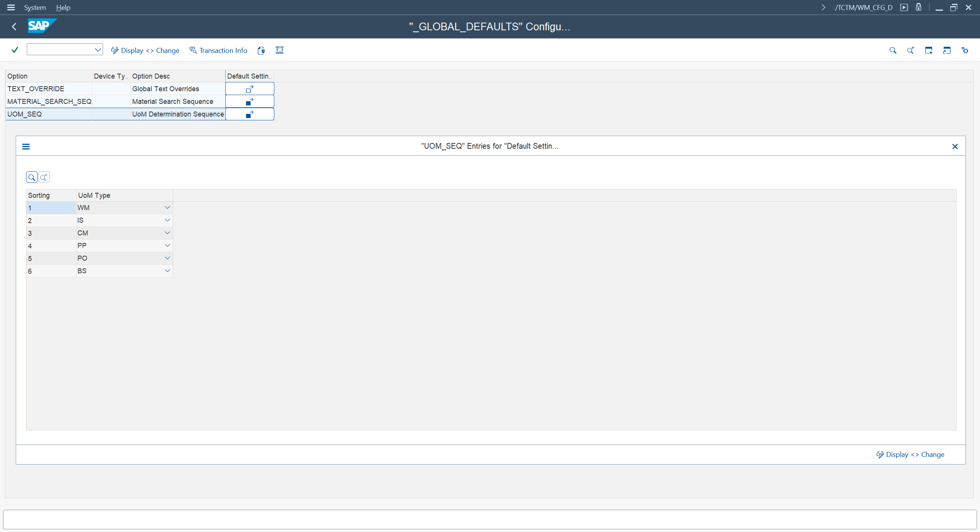Screen dimensions: 980x532
Task: Expand the command field dropdown
Action: coord(98,50)
